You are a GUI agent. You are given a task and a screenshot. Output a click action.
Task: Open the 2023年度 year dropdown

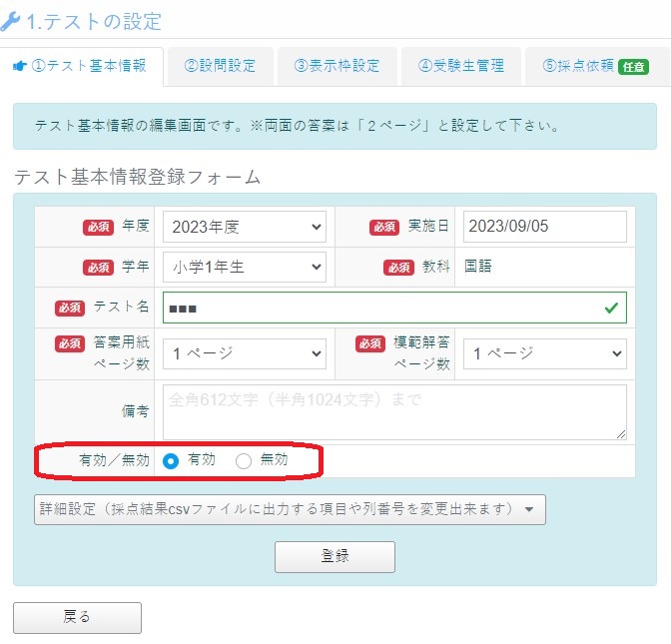click(x=244, y=227)
